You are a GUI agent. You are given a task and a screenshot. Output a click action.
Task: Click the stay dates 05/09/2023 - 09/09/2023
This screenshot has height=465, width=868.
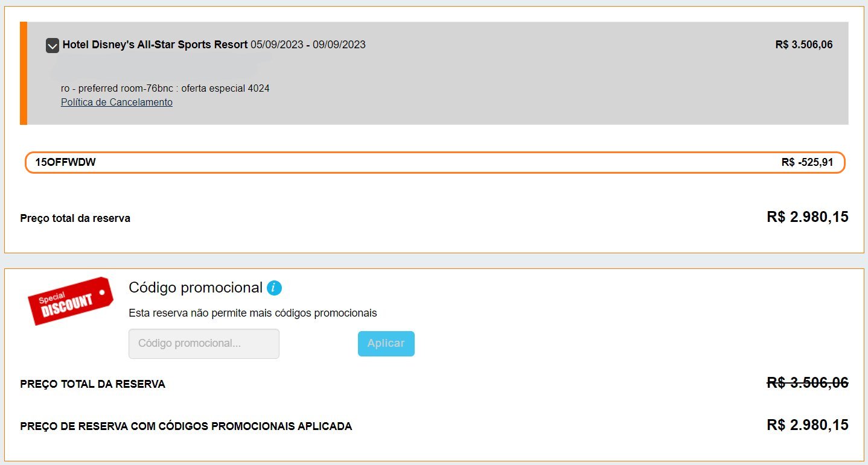pos(308,45)
